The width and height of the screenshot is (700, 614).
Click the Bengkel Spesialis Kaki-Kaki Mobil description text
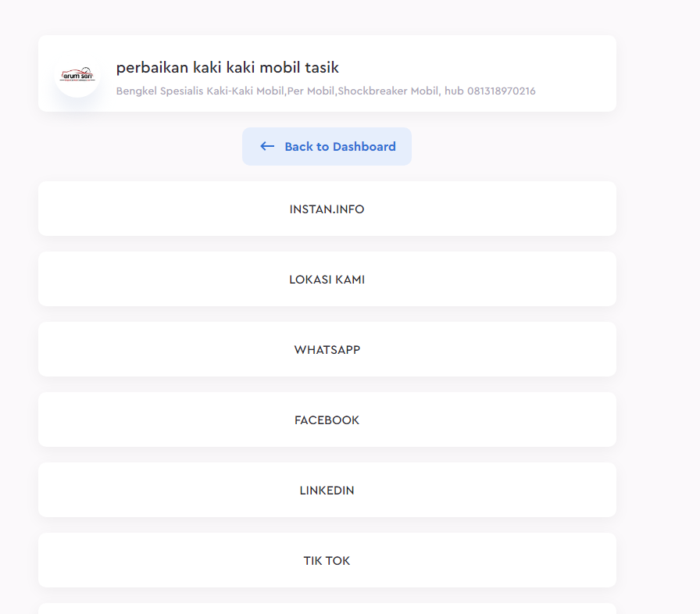[200, 91]
